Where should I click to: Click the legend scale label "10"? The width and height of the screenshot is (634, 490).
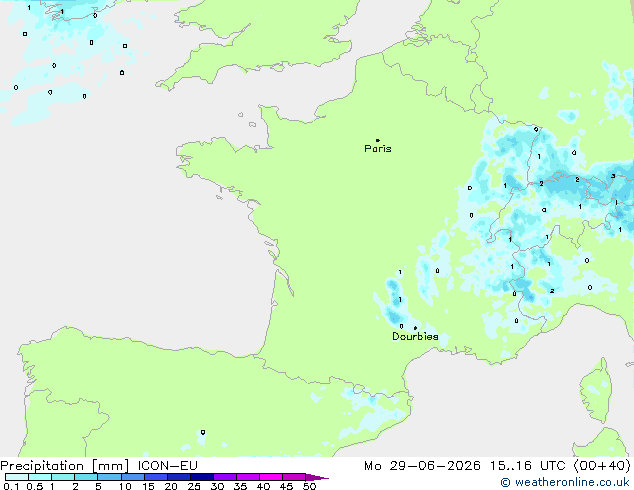click(x=125, y=486)
